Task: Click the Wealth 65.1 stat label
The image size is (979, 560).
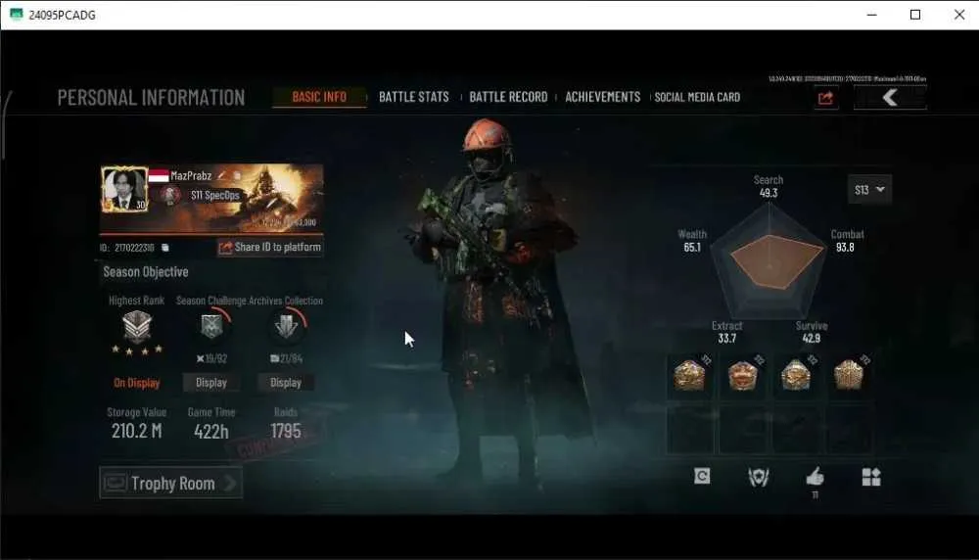Action: coord(692,241)
